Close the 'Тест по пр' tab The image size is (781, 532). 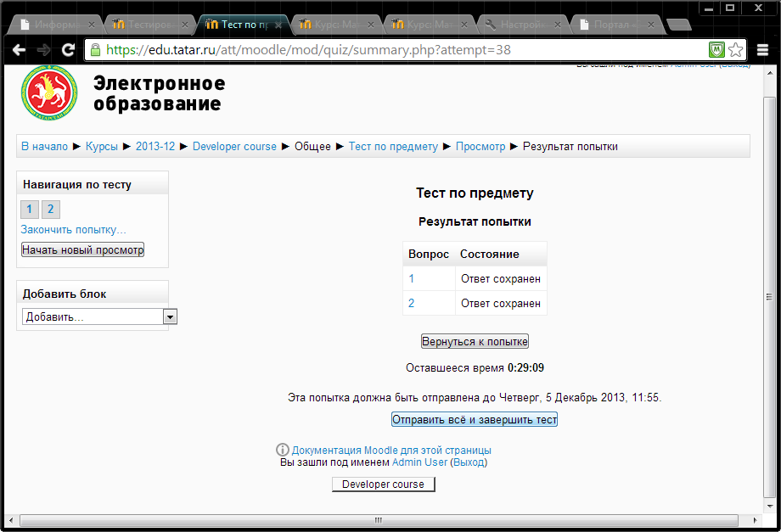[x=278, y=25]
